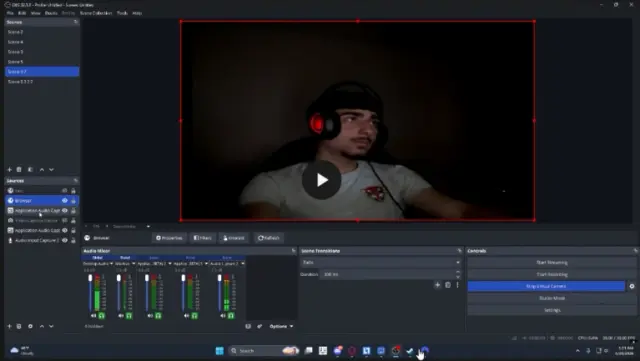Move scene up with Scenes up arrow
Image resolution: width=640 pixels, height=361 pixels.
click(42, 169)
